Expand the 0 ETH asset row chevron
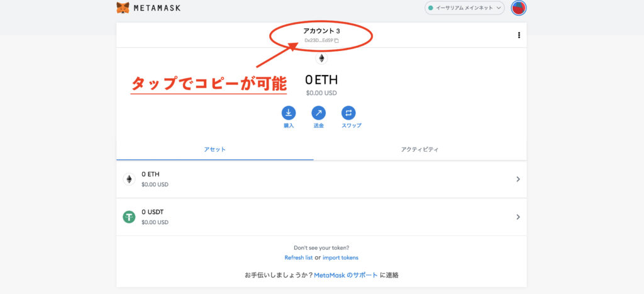Screen dimensions: 644x294 pyautogui.click(x=518, y=179)
